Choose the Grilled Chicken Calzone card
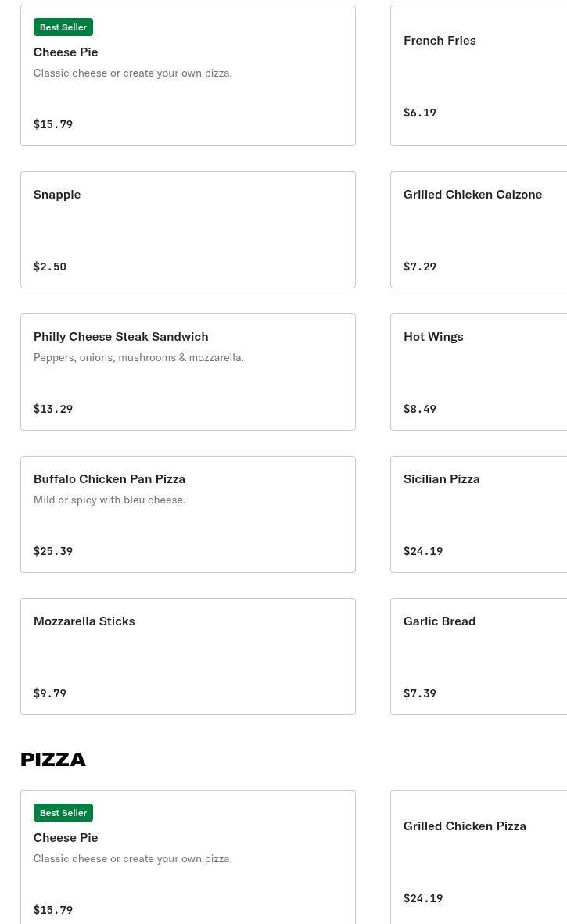Image resolution: width=567 pixels, height=924 pixels. tap(479, 230)
